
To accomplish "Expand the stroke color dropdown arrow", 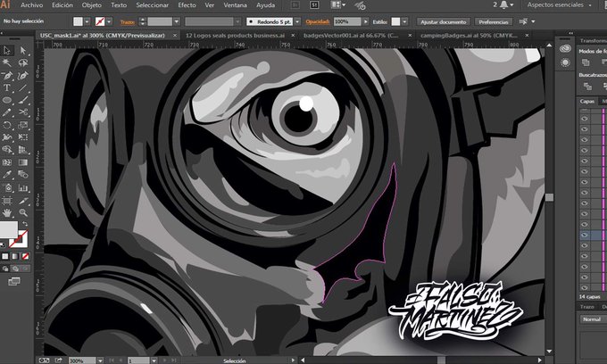I will [109, 21].
